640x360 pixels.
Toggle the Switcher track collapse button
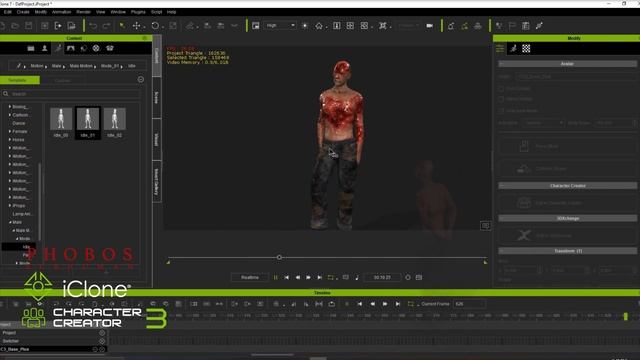(102, 341)
